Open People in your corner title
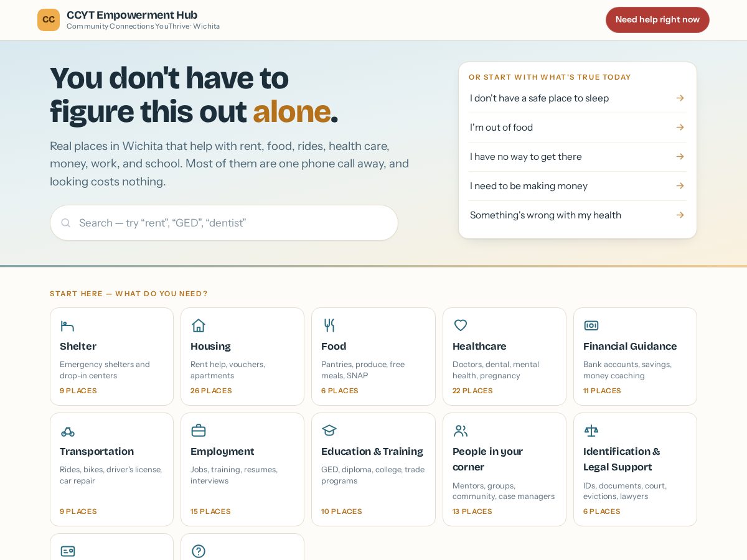 click(x=487, y=459)
